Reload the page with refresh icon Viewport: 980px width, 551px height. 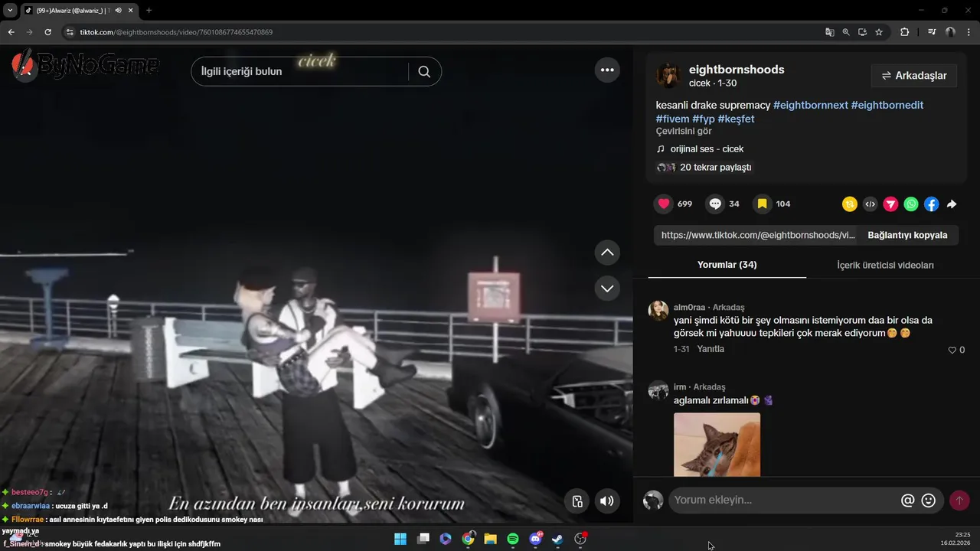click(x=47, y=32)
